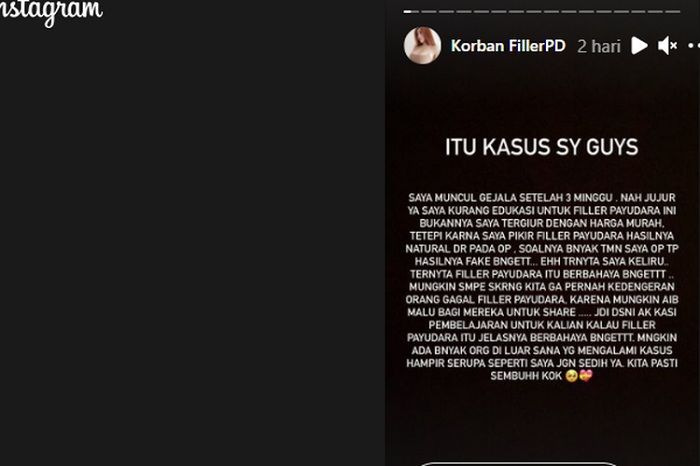Click the 'ITU KASUS SY GUYS' heading

click(x=542, y=147)
